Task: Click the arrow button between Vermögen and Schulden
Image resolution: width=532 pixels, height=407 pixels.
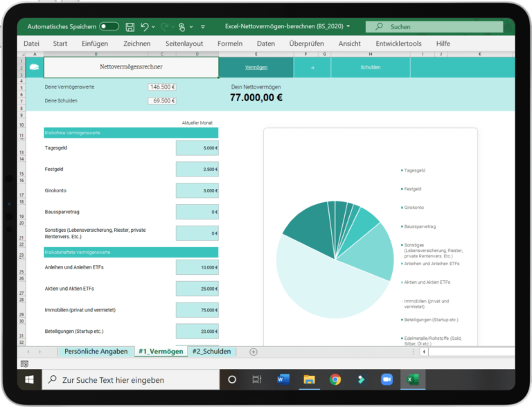Action: coord(312,68)
